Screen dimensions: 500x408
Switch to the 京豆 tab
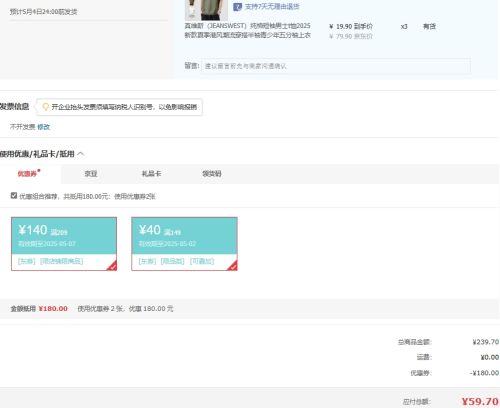(91, 174)
